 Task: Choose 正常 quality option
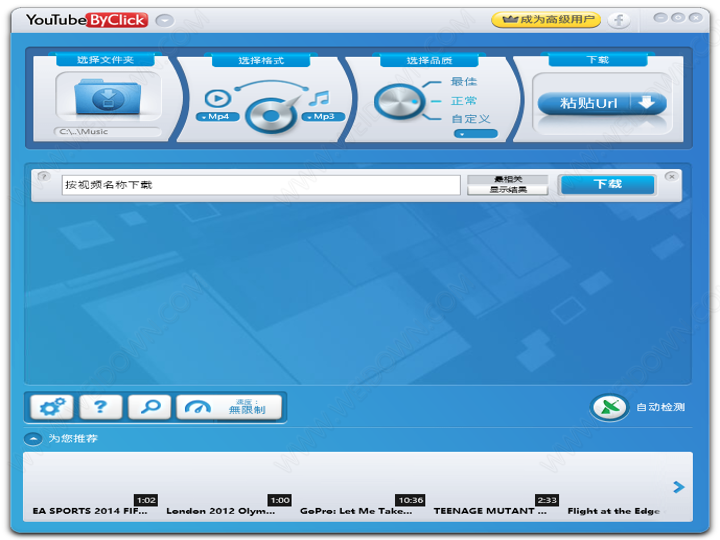pyautogui.click(x=464, y=101)
